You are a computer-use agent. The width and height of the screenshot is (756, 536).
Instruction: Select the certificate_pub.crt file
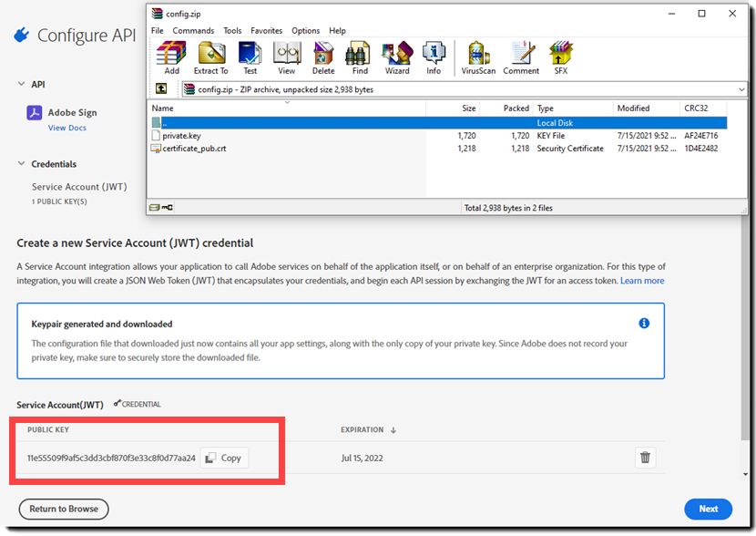(x=439, y=149)
